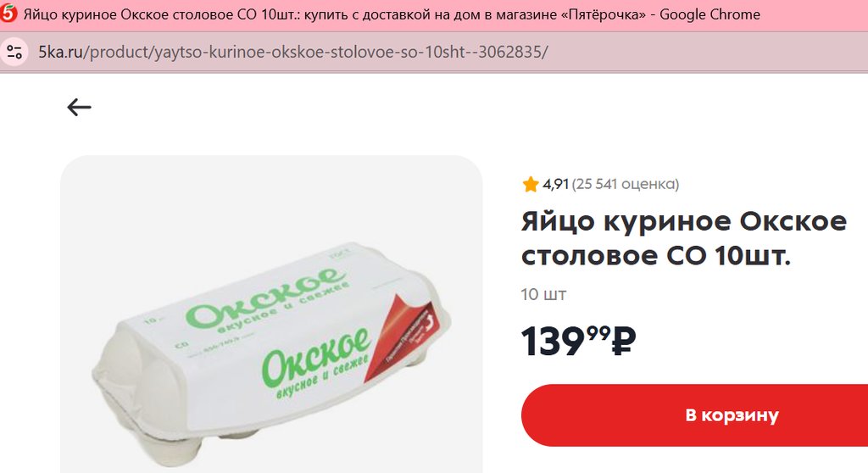Viewport: 868px width, 473px height.
Task: Click the 5ka.ru domain in address bar
Action: click(x=60, y=52)
